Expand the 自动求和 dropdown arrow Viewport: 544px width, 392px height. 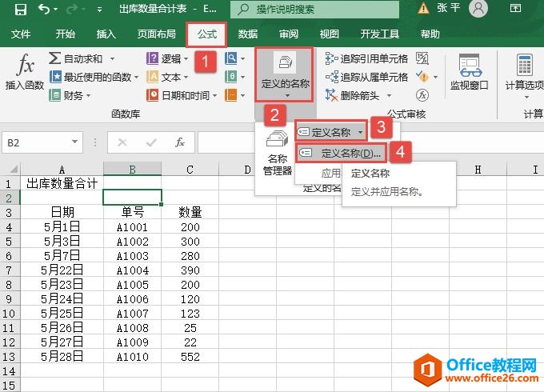coord(113,58)
